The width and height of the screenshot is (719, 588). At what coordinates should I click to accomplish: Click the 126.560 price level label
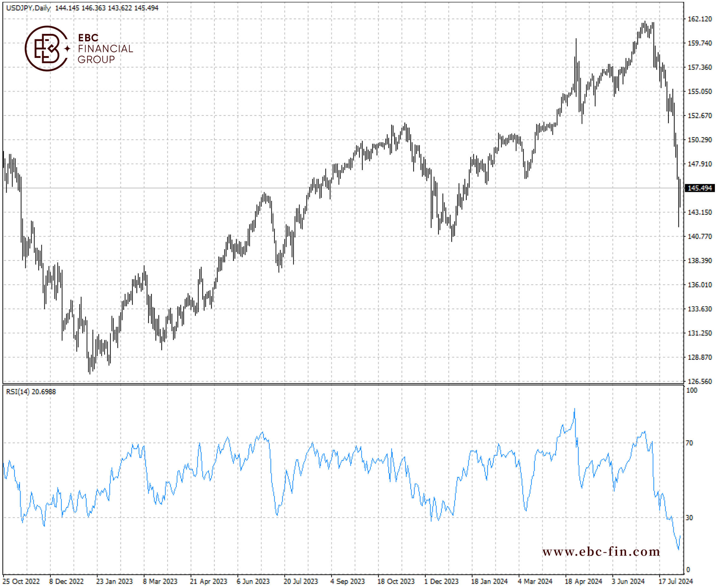[x=700, y=381]
